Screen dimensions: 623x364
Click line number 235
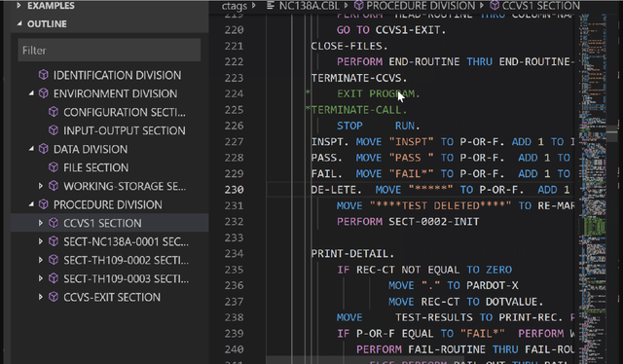tap(234, 270)
